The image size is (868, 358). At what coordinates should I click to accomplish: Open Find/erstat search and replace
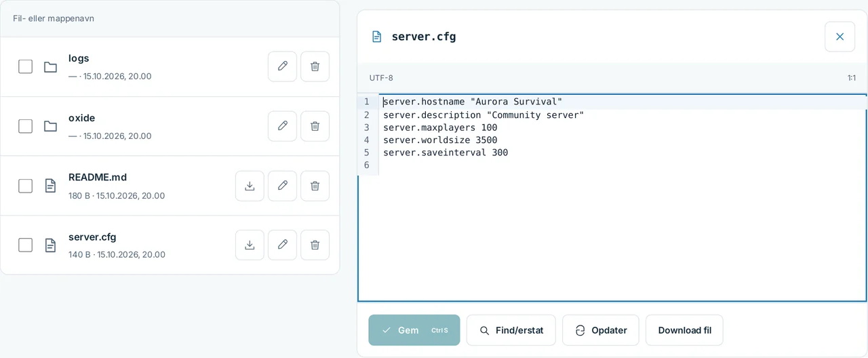[x=511, y=330]
